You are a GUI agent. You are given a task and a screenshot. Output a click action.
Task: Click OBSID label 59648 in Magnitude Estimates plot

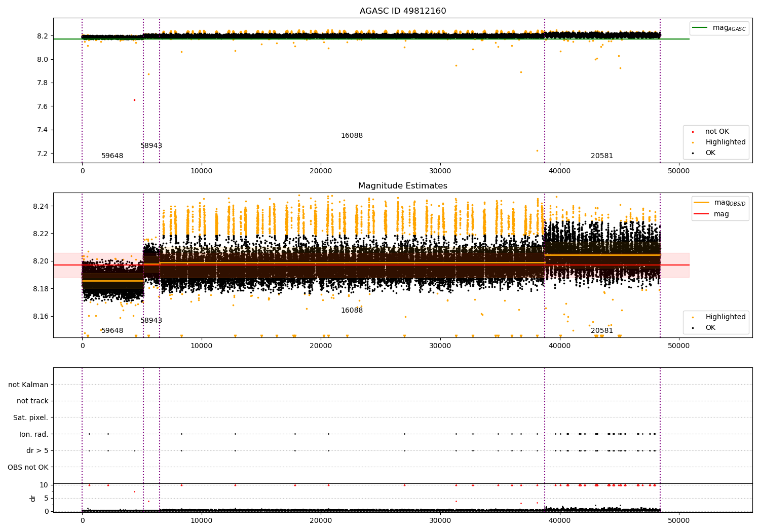point(112,331)
